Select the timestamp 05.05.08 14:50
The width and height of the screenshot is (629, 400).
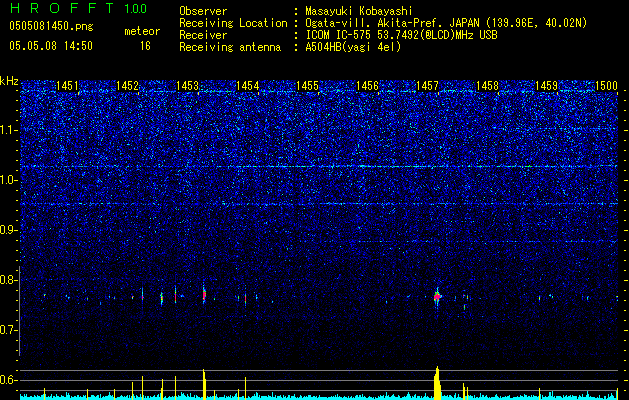[x=51, y=46]
